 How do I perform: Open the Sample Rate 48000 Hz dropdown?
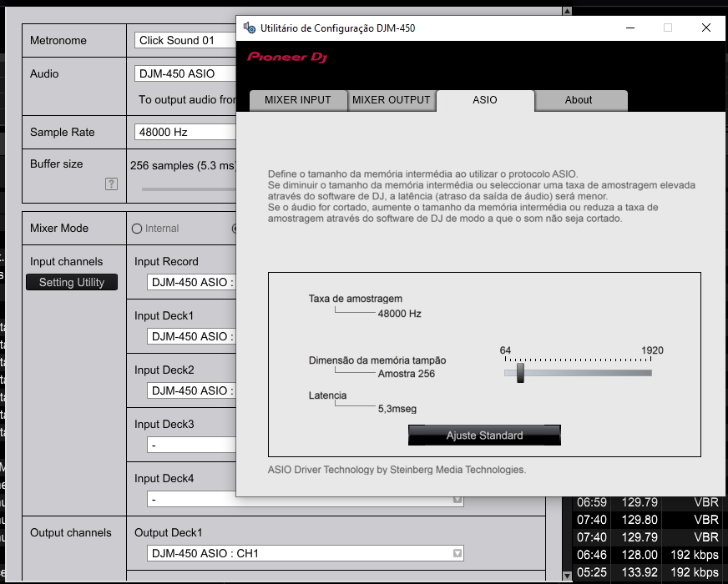(185, 132)
